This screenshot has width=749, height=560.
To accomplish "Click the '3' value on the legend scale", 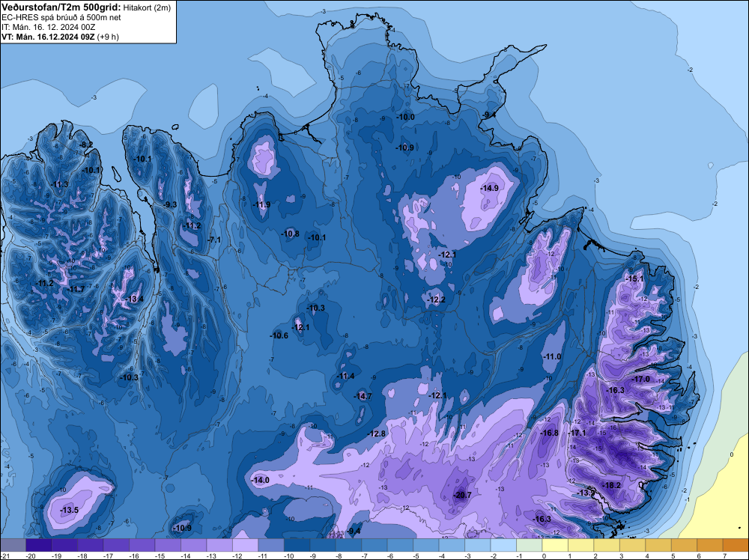I will tap(621, 556).
